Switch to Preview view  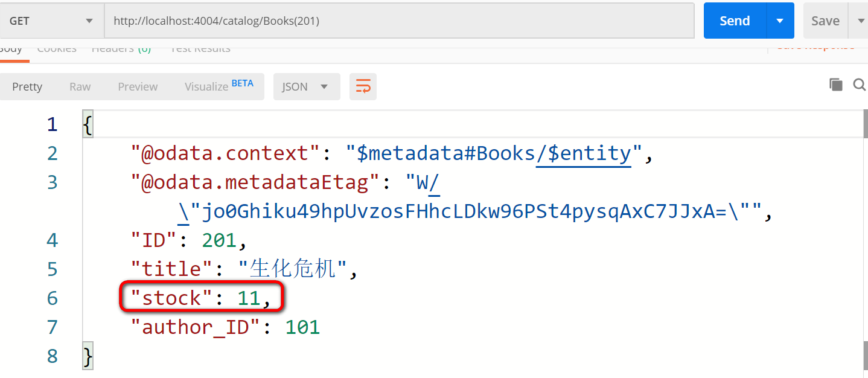[x=138, y=86]
